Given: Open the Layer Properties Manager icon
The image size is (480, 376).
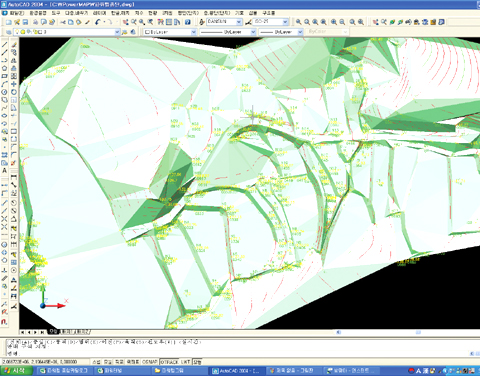Looking at the screenshot, I should tap(9, 32).
